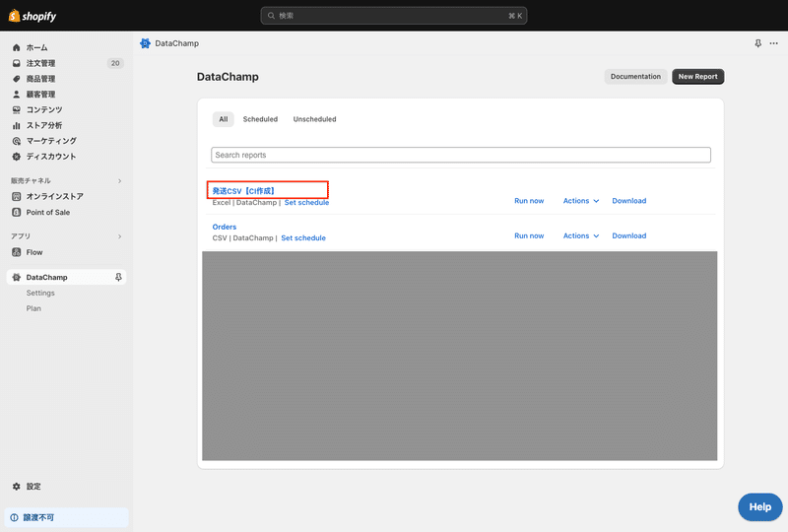788x532 pixels.
Task: Focus the top Shopify search (検索) bar
Action: (x=393, y=16)
